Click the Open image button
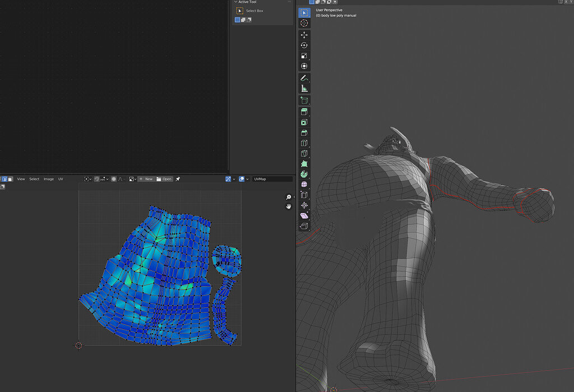Viewport: 574px width, 392px height. click(163, 179)
